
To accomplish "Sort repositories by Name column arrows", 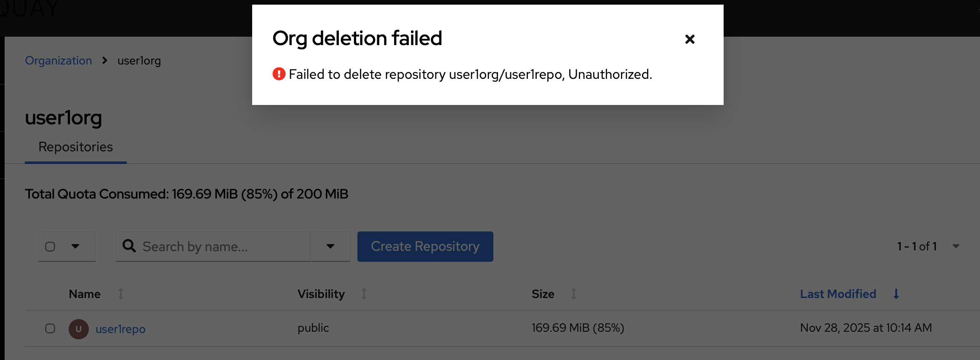I will click(121, 294).
